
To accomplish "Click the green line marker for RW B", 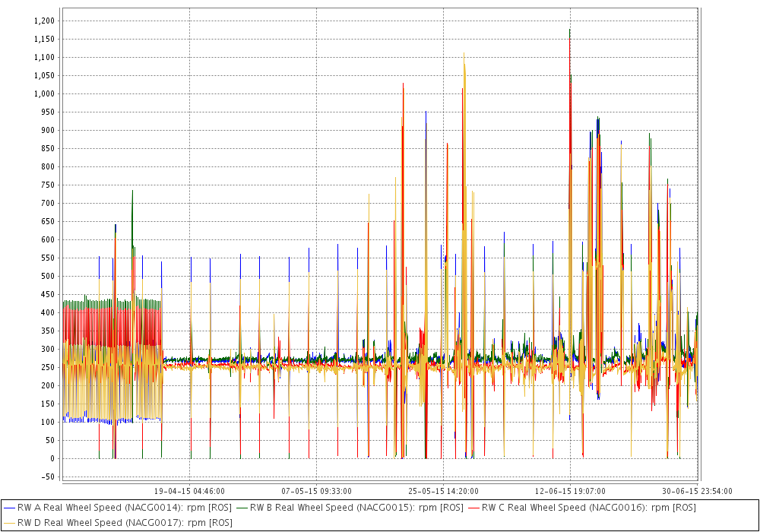I will point(242,508).
